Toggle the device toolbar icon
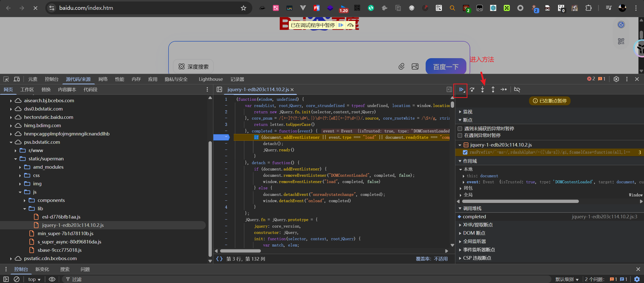The width and height of the screenshot is (644, 283). [x=17, y=79]
